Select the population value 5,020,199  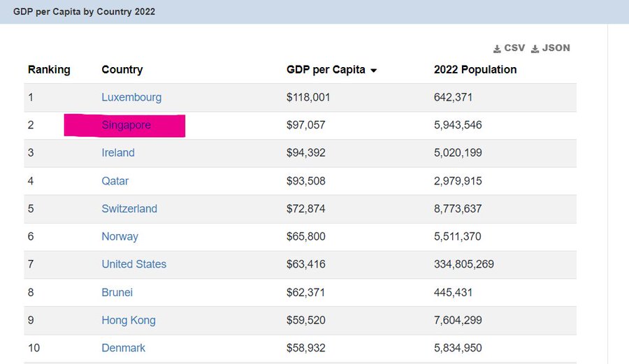click(x=458, y=153)
